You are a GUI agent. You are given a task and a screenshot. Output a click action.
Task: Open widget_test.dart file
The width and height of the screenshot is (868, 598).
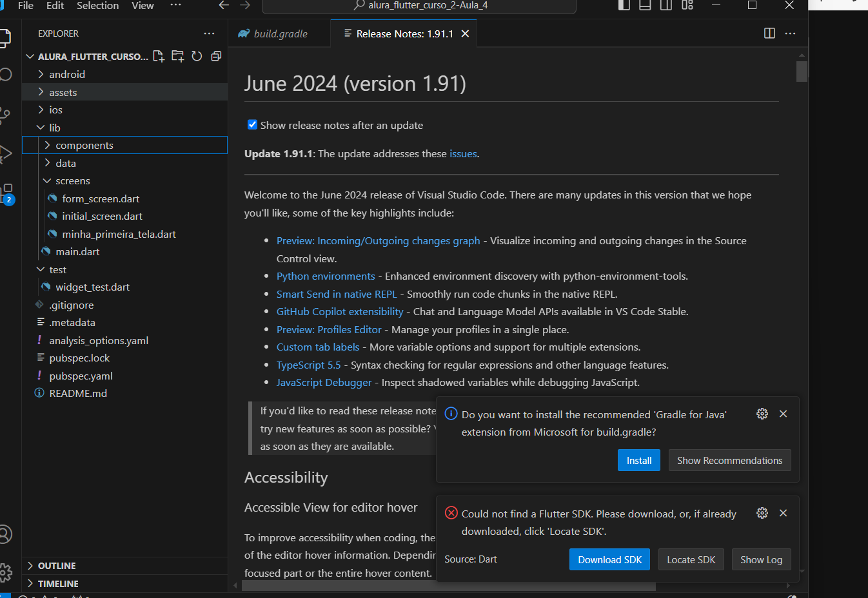(124, 287)
